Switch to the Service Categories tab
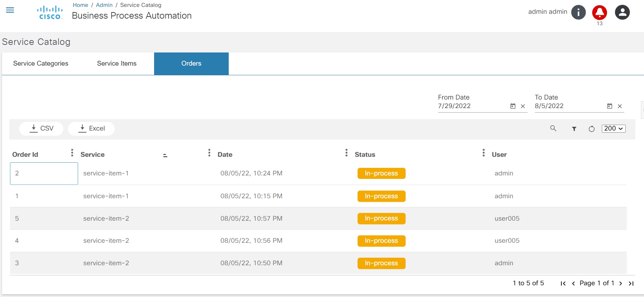 [x=41, y=64]
